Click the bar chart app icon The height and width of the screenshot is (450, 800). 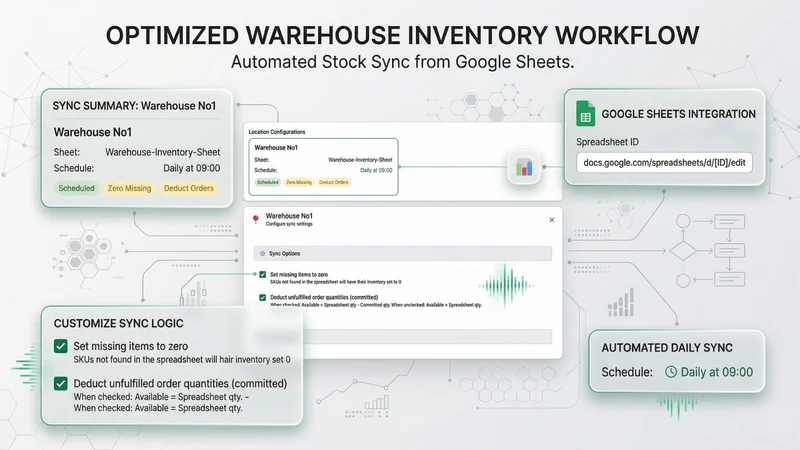coord(524,167)
